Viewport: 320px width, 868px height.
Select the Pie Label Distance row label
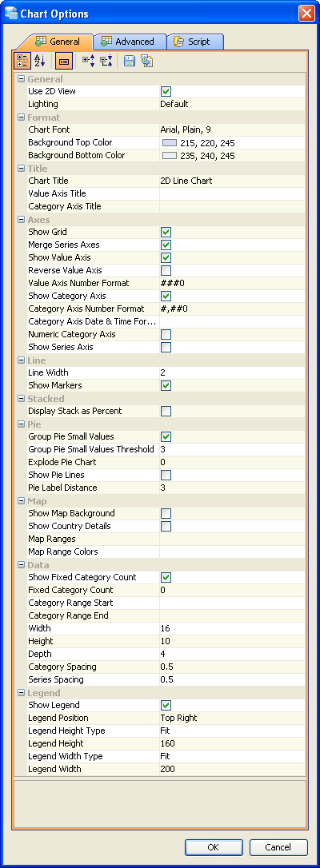point(62,488)
